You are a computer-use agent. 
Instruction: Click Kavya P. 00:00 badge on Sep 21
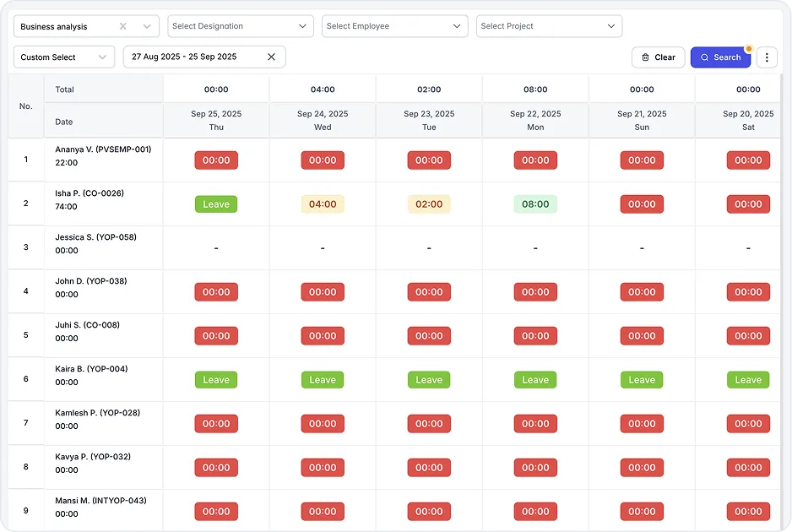[x=642, y=467]
